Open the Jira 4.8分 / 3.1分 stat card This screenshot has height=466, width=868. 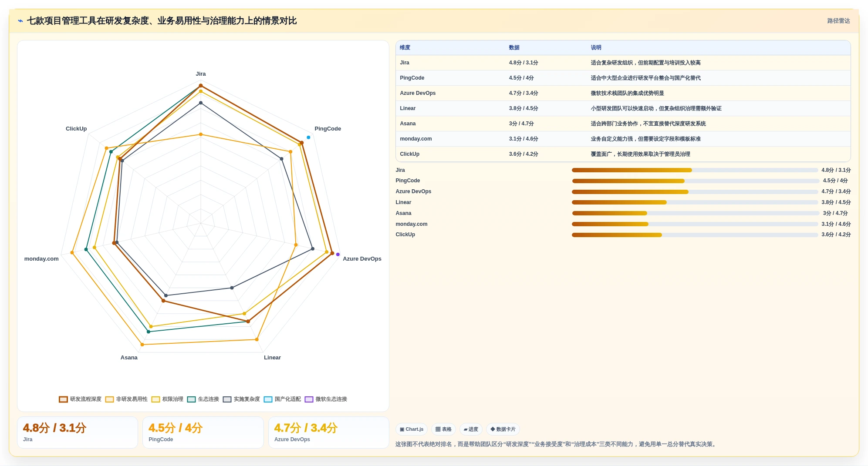click(78, 432)
